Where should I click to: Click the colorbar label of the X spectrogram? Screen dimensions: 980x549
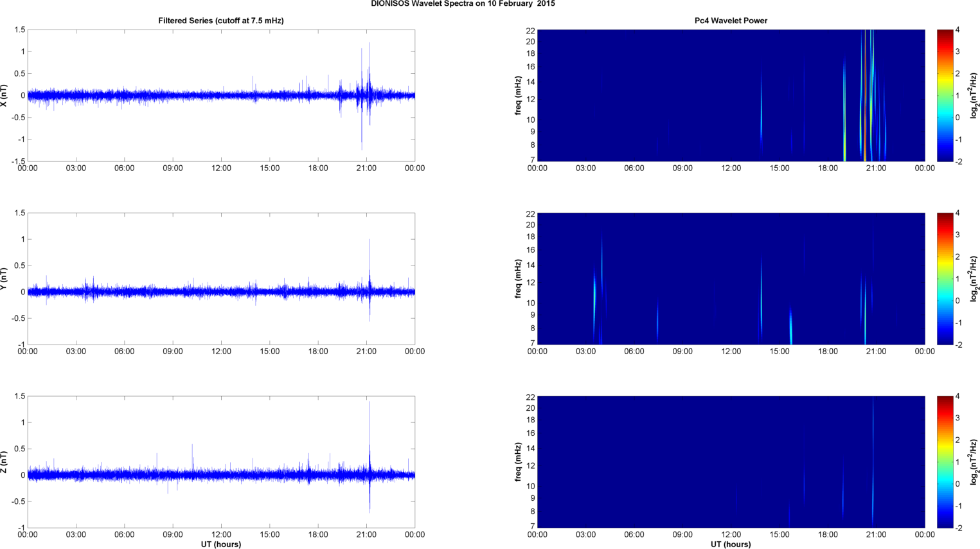[974, 95]
